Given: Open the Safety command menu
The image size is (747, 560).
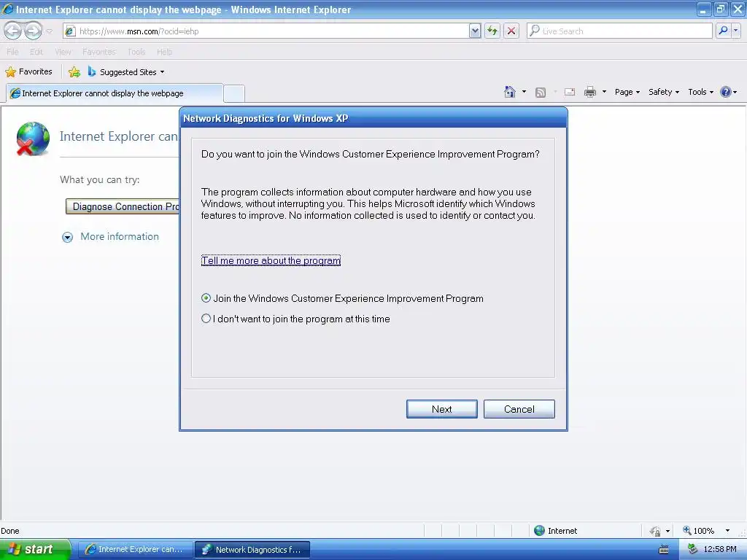Looking at the screenshot, I should coord(664,92).
